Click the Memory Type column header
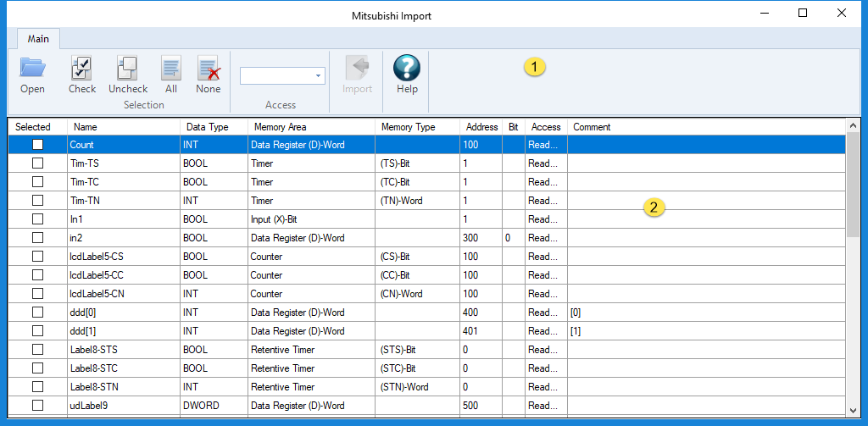This screenshot has width=868, height=426. 417,127
